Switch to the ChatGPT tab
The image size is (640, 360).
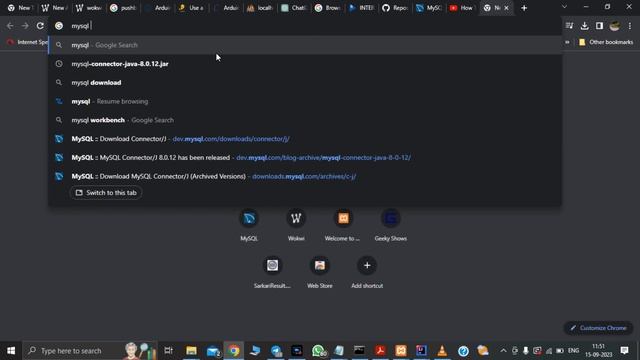[x=294, y=8]
